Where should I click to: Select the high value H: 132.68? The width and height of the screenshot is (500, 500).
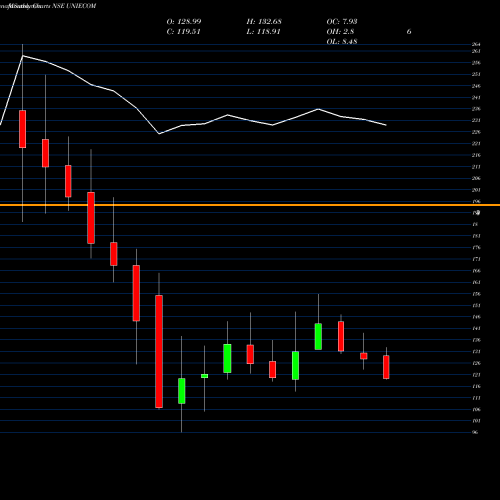point(264,21)
